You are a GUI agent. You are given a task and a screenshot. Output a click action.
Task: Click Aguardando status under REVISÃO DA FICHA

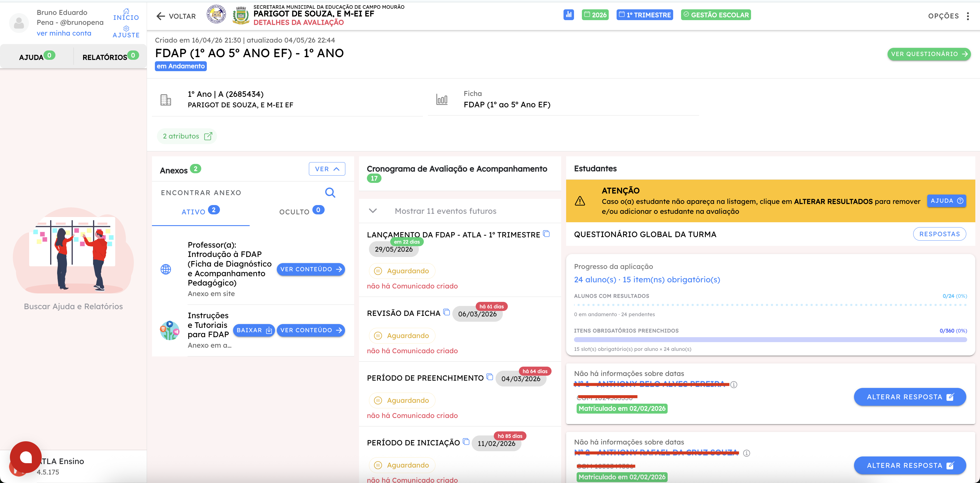click(x=402, y=335)
